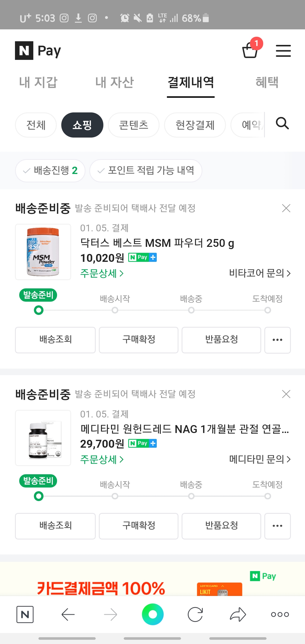Toggle the 배송진행 filter chip
The image size is (305, 644).
(50, 171)
